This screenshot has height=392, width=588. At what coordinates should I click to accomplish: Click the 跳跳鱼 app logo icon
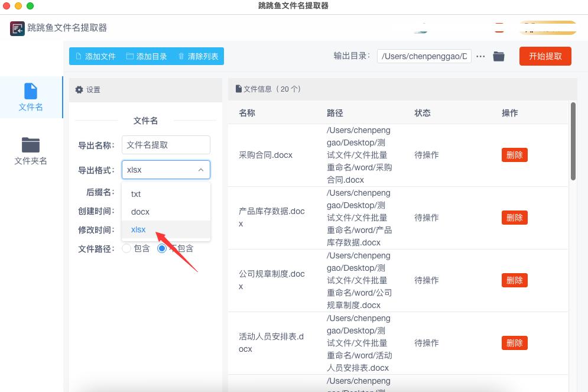pos(17,28)
